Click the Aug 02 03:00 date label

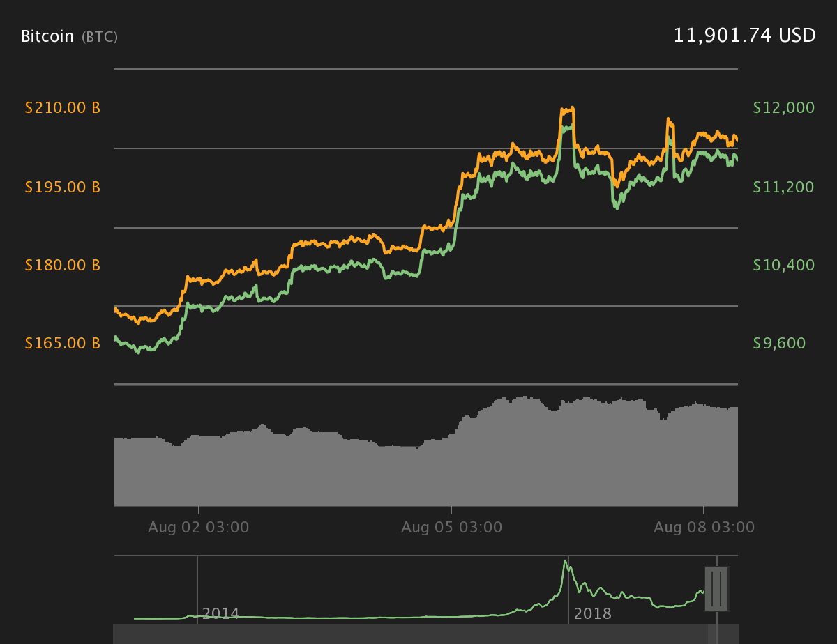(198, 528)
